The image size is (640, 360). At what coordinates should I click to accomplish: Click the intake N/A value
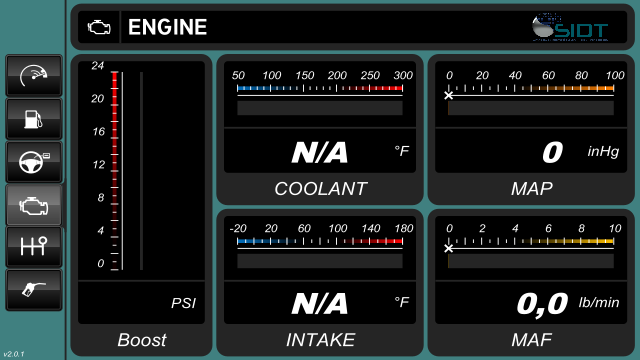[x=320, y=304]
